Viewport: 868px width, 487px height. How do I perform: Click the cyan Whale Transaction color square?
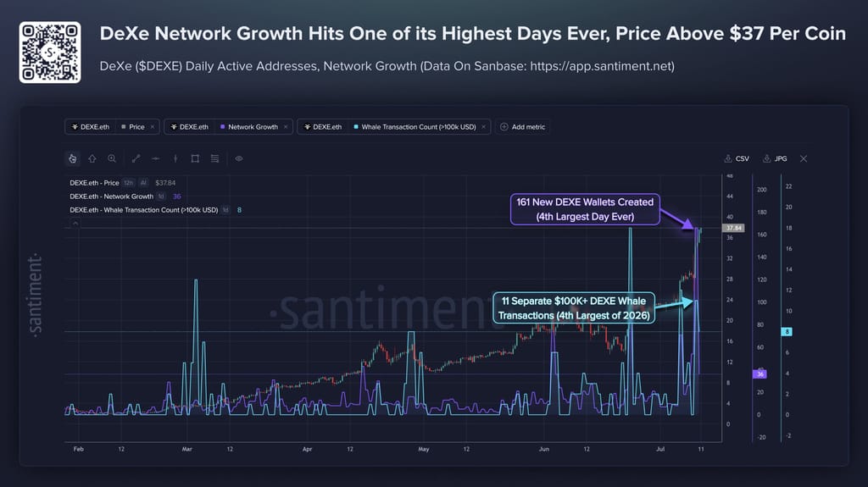tap(356, 127)
